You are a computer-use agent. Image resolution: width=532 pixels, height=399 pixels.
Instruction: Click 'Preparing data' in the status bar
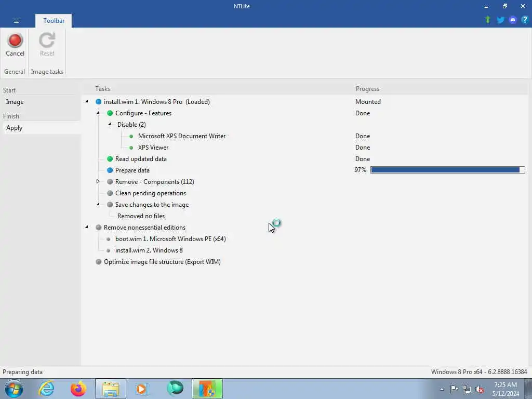23,372
